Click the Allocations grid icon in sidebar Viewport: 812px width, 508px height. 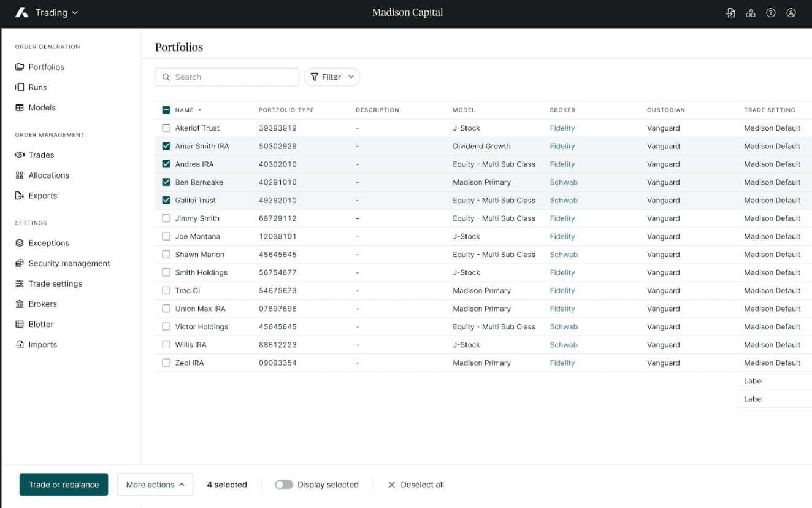click(20, 175)
